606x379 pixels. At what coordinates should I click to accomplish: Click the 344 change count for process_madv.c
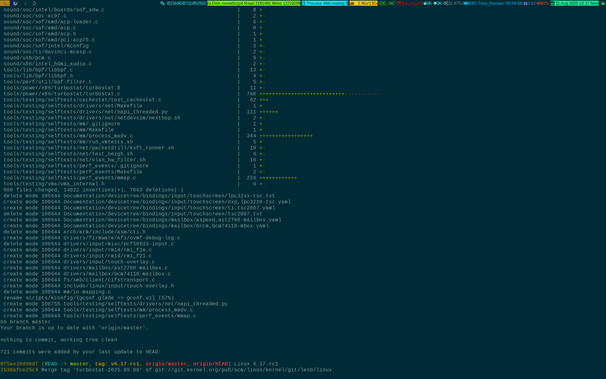point(251,136)
